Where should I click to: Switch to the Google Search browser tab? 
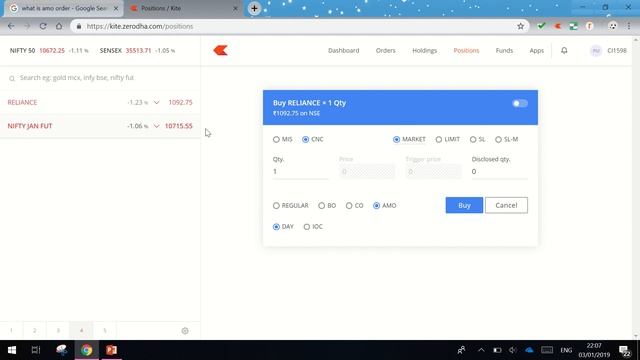click(63, 8)
